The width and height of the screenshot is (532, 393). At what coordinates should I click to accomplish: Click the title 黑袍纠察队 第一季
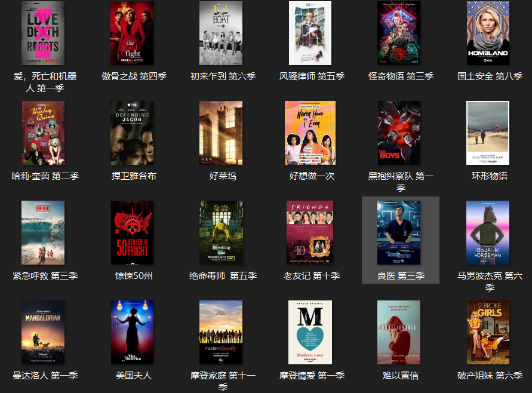(401, 182)
